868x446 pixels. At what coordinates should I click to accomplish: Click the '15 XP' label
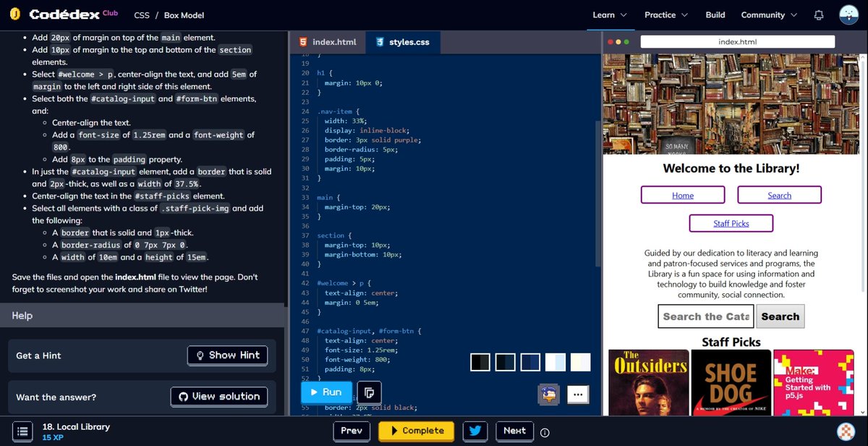click(52, 438)
